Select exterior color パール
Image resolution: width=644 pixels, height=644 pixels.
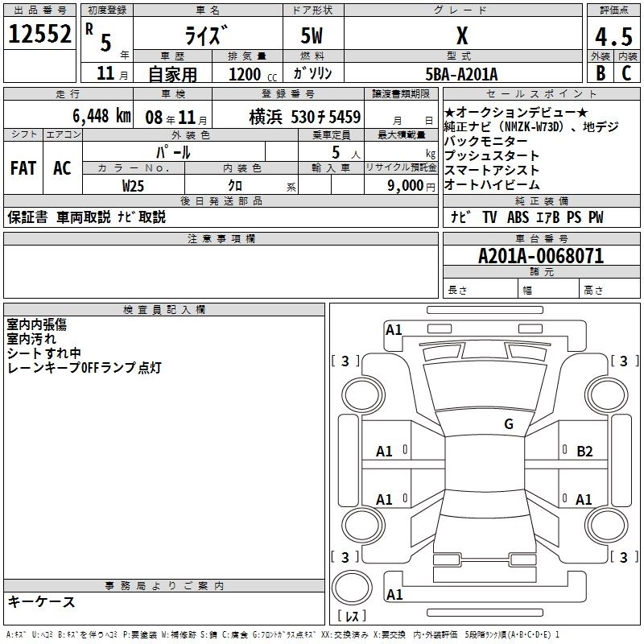173,153
